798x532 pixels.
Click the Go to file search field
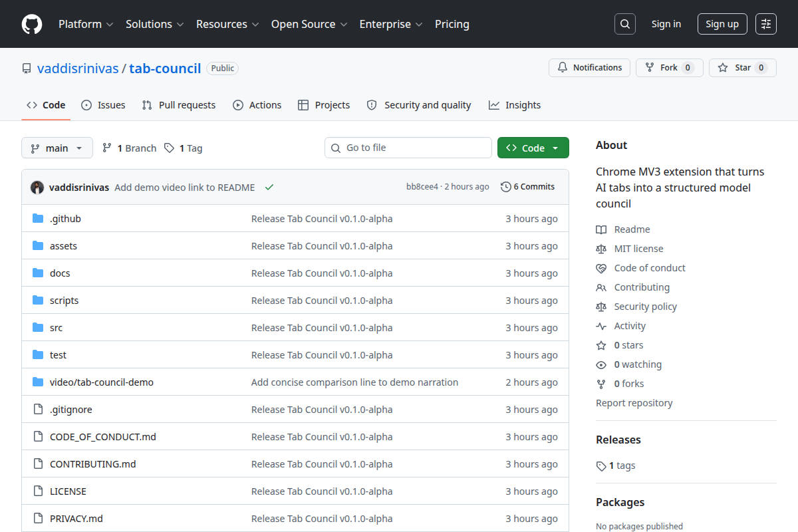tap(408, 148)
